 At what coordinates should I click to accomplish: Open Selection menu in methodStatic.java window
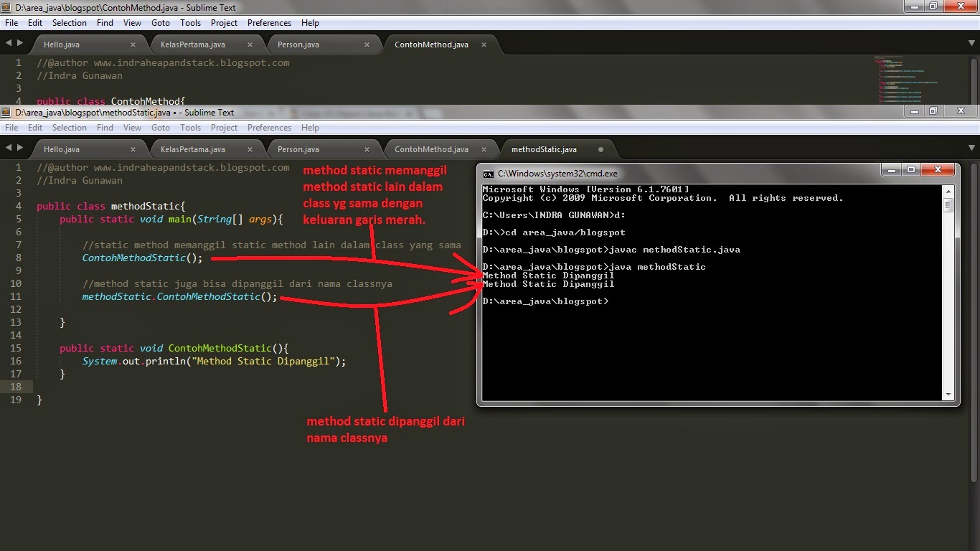[x=70, y=128]
